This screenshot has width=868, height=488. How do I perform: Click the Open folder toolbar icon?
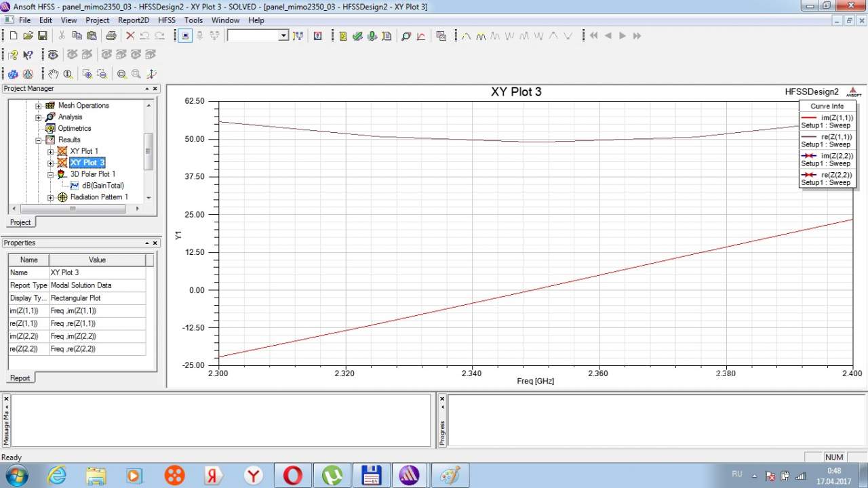[x=28, y=36]
